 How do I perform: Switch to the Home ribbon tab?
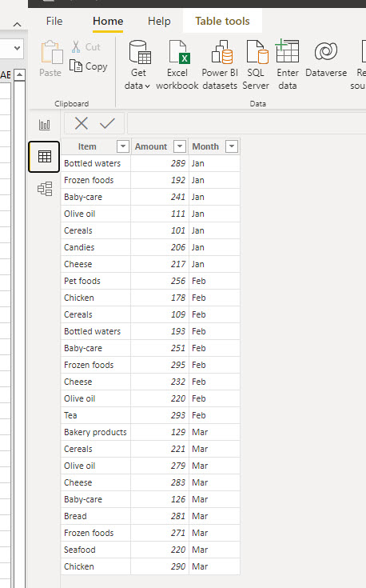108,22
